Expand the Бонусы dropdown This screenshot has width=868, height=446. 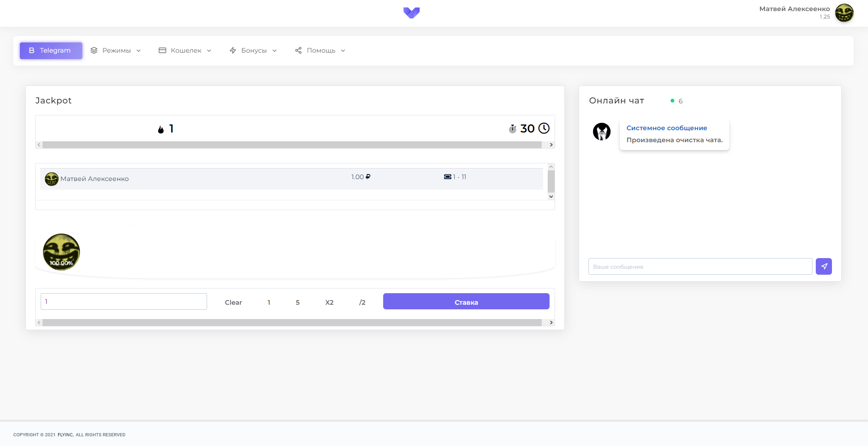[253, 51]
